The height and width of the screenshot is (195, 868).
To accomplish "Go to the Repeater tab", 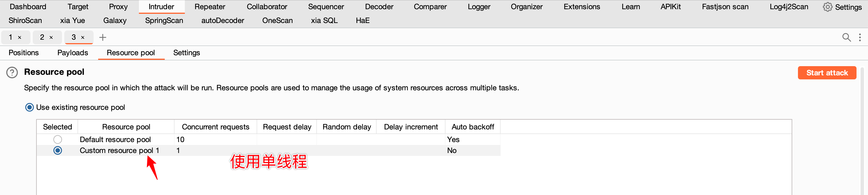I will (210, 7).
